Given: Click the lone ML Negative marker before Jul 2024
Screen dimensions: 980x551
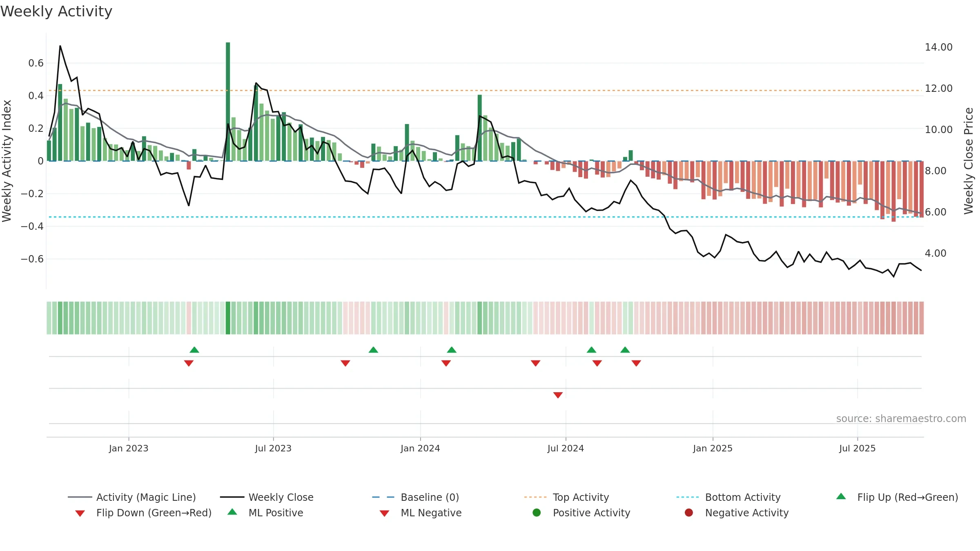Looking at the screenshot, I should coord(558,395).
